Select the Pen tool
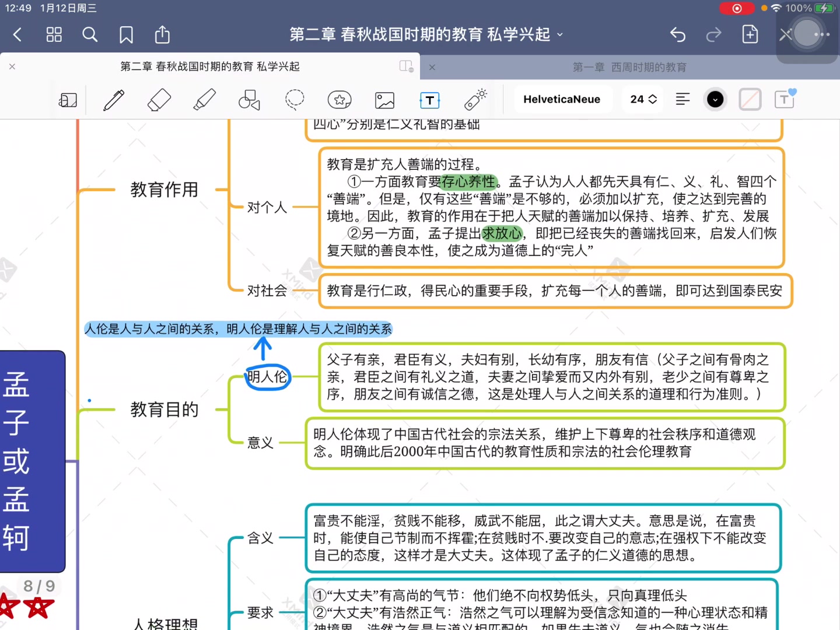This screenshot has height=630, width=840. [114, 100]
